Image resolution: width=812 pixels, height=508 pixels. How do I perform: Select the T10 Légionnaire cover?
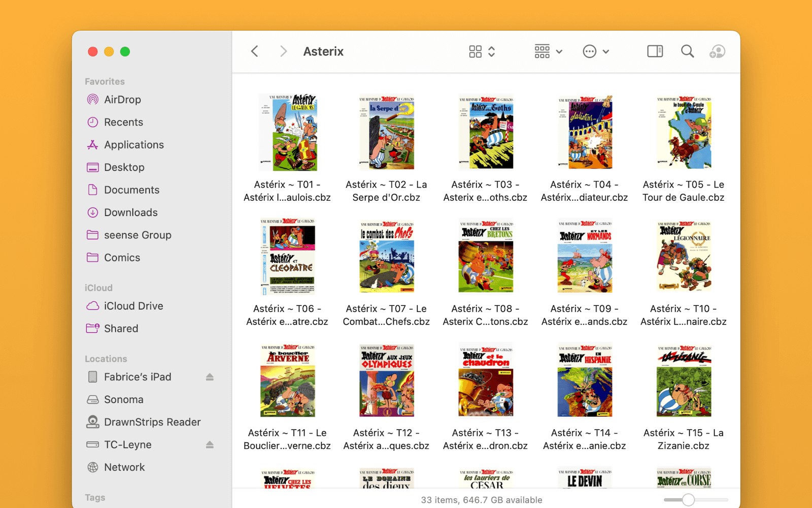[x=684, y=257]
